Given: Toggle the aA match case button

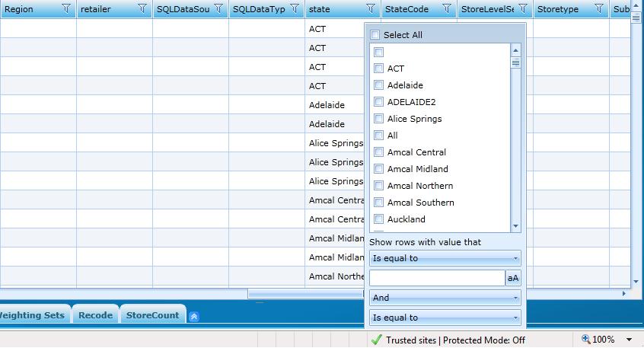Looking at the screenshot, I should coord(513,278).
